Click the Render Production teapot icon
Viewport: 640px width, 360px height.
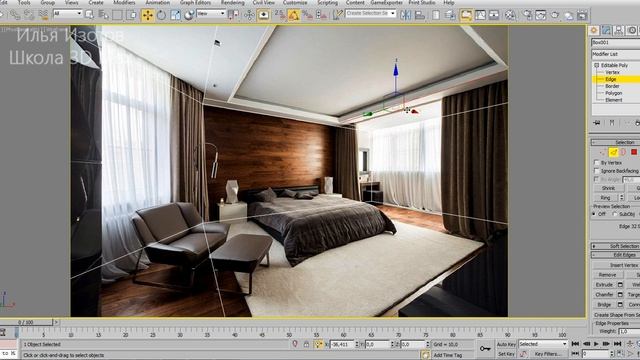tap(555, 15)
